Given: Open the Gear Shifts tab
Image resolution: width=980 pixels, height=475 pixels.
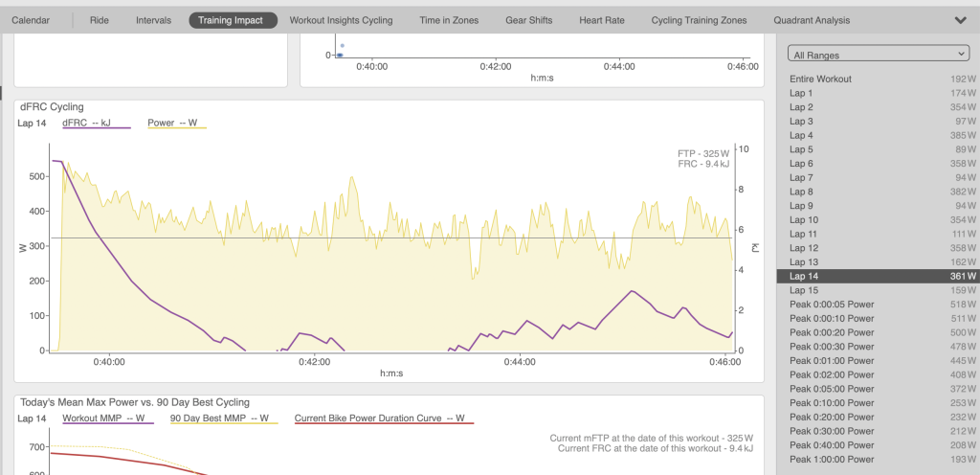Looking at the screenshot, I should [x=528, y=20].
